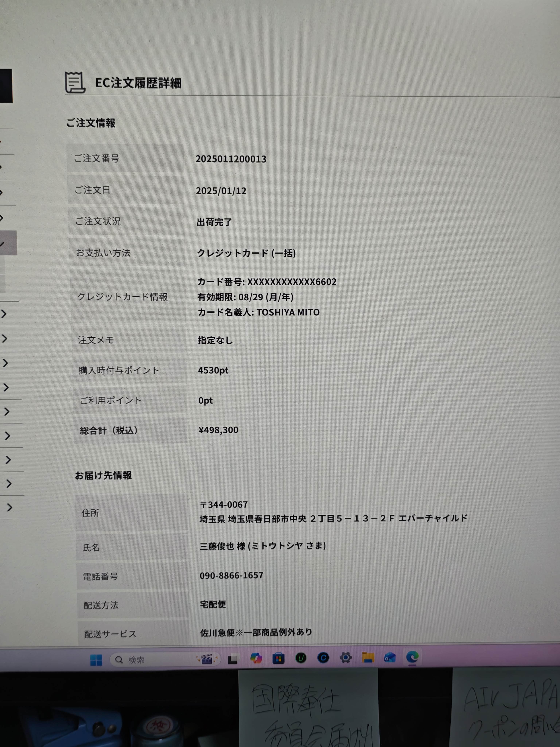Expand sidebar chevron beside 注文メモ row
560x747 pixels.
[x=5, y=338]
